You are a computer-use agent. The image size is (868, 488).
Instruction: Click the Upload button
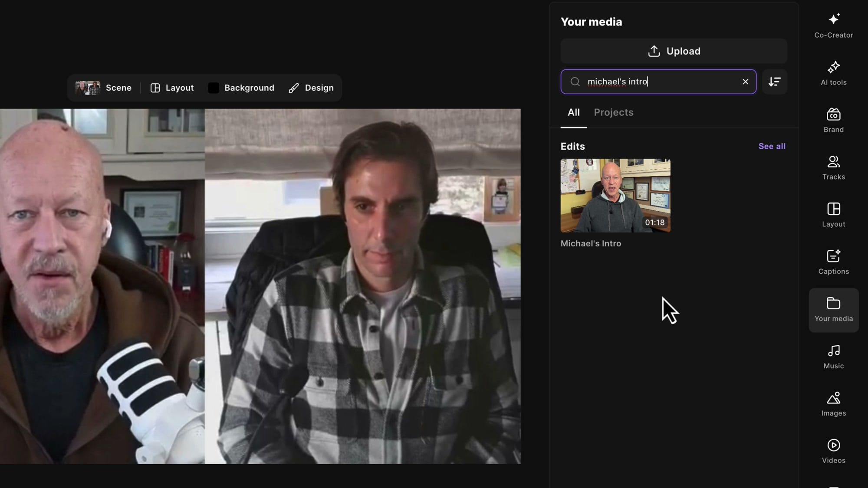coord(673,51)
